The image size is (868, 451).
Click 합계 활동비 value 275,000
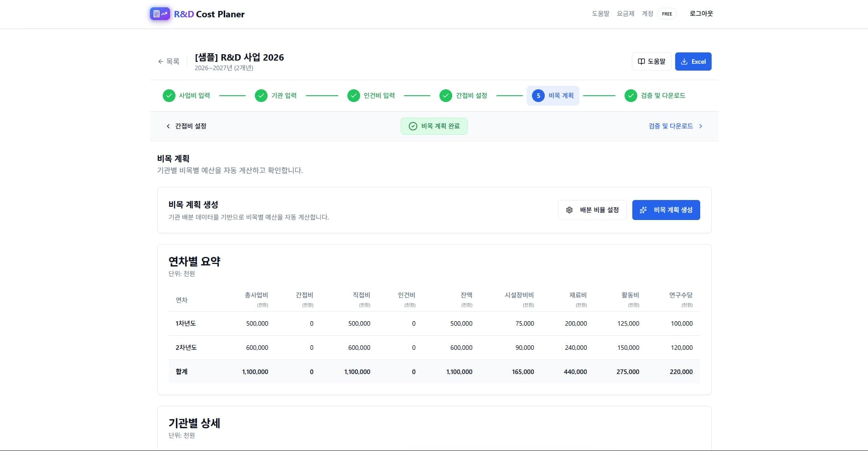[x=628, y=372]
